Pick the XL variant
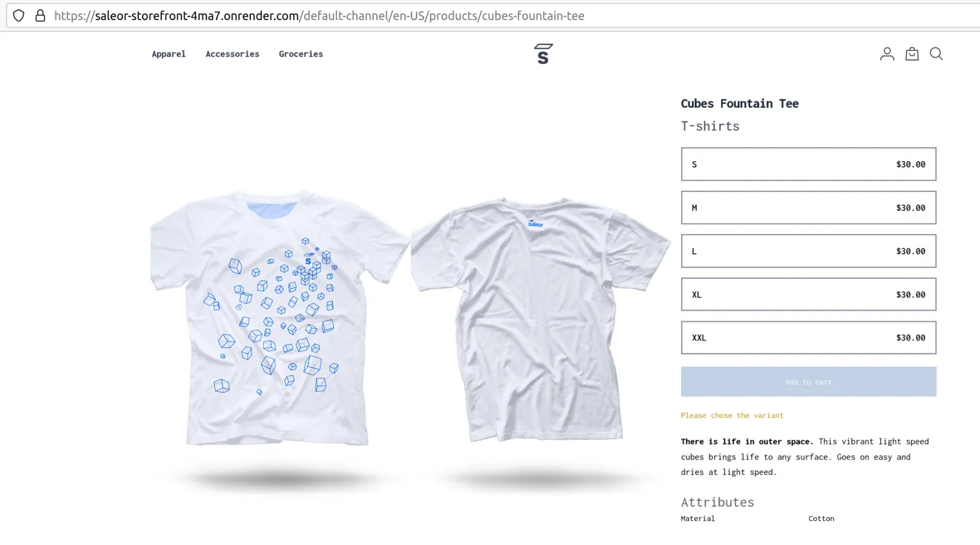The image size is (980, 545). click(808, 295)
